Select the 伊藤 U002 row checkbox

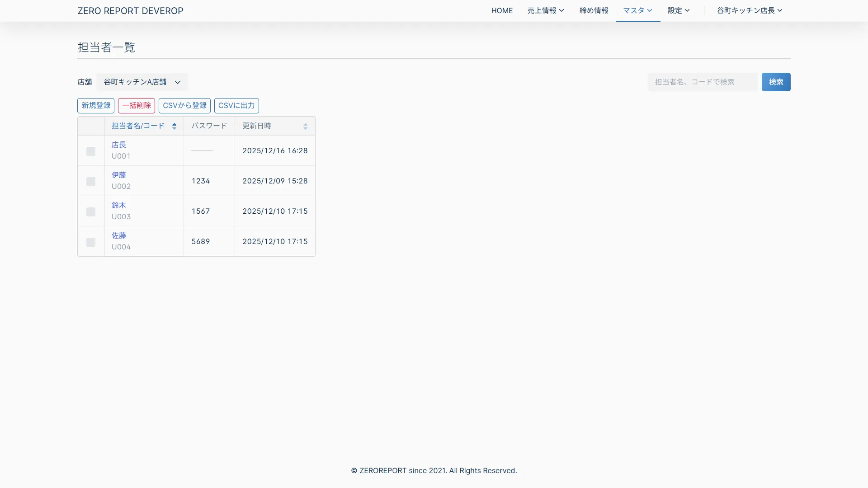(91, 182)
